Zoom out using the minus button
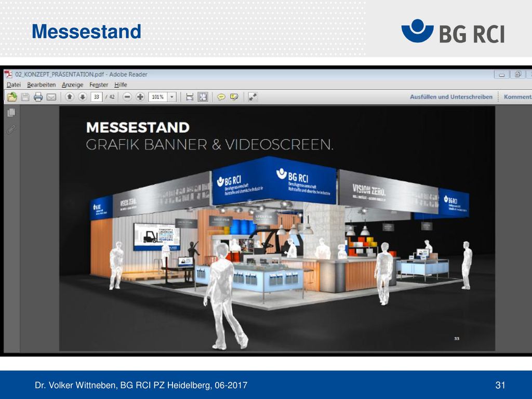 [x=127, y=97]
